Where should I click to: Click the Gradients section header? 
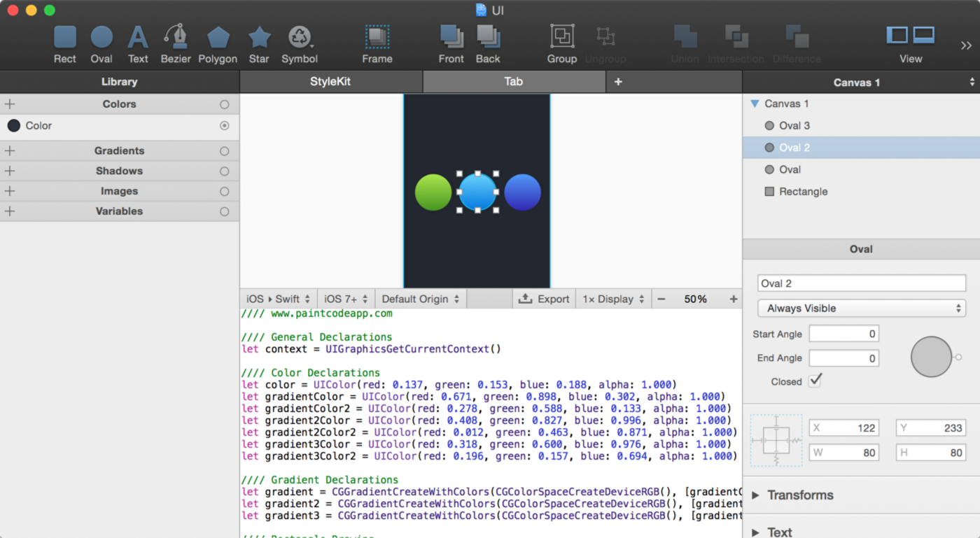[x=119, y=151]
